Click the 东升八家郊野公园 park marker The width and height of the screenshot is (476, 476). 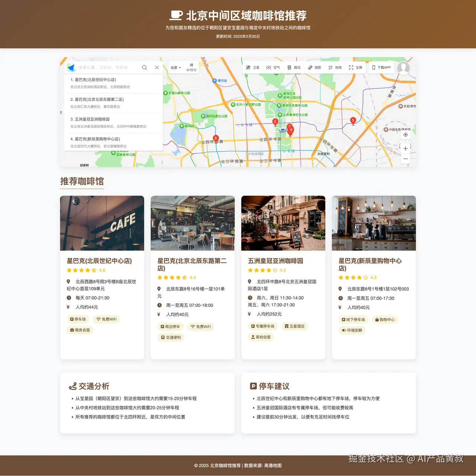point(233,105)
